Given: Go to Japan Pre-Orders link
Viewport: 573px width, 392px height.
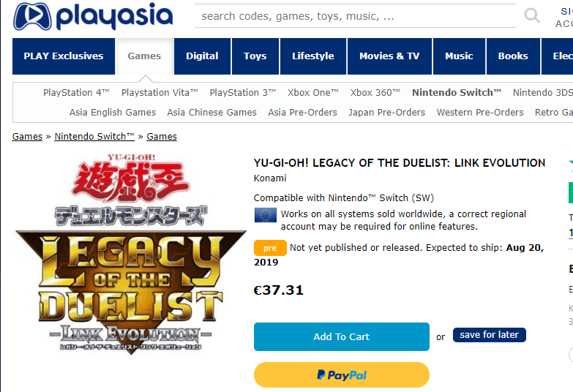Looking at the screenshot, I should pos(386,112).
